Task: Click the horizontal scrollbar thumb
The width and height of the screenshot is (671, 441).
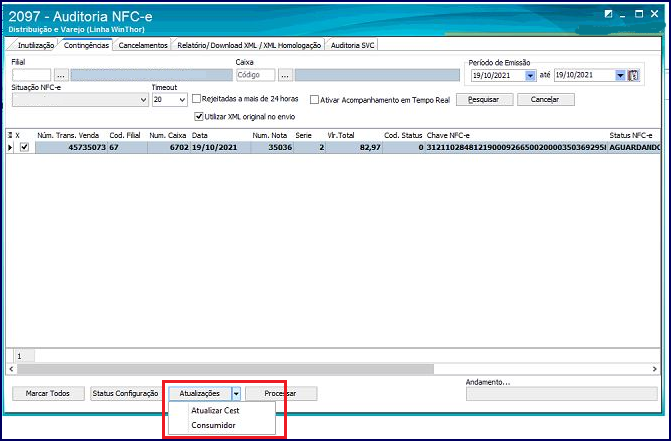Action: click(225, 369)
